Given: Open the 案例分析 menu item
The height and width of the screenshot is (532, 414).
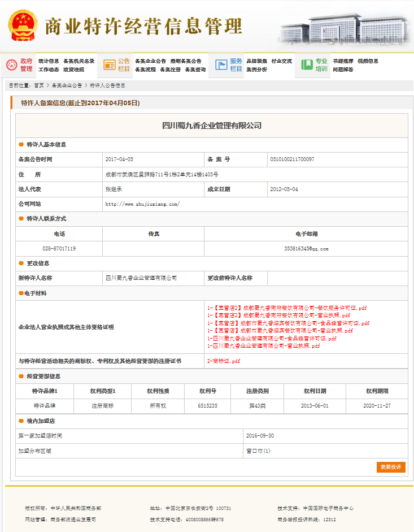Looking at the screenshot, I should click(x=256, y=70).
